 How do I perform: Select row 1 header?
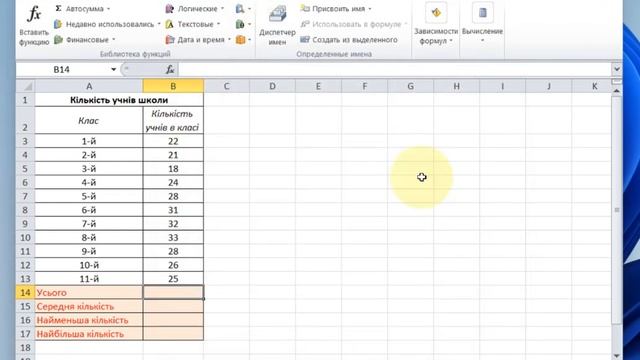pos(25,100)
